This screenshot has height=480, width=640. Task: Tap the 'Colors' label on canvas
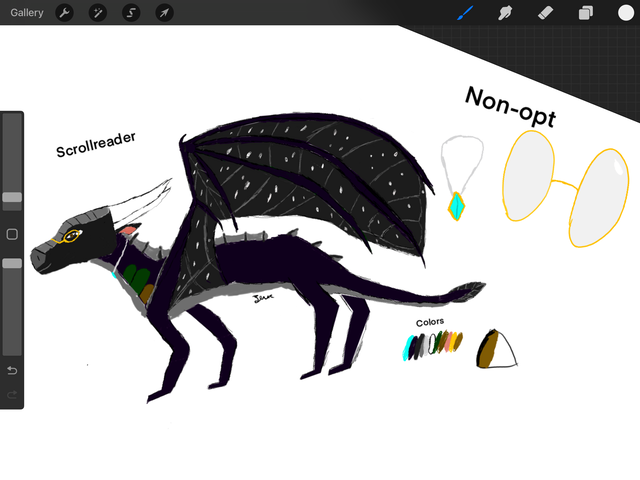tap(430, 322)
